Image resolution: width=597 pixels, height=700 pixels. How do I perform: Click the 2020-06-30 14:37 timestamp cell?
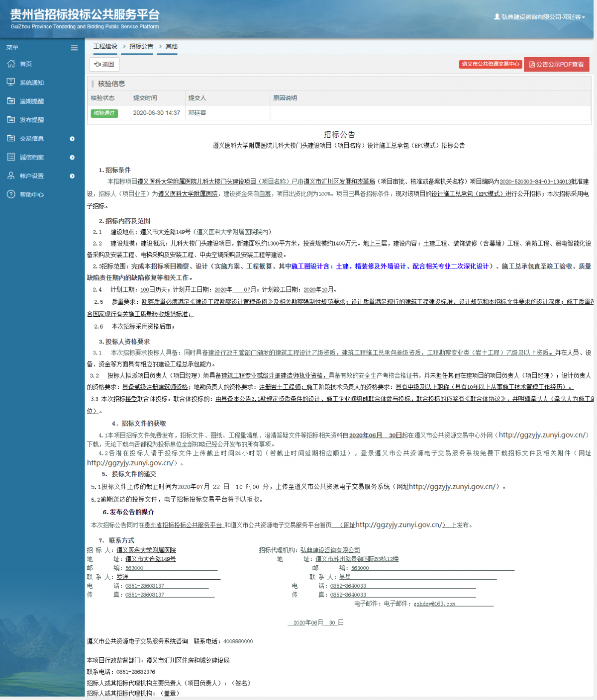157,113
